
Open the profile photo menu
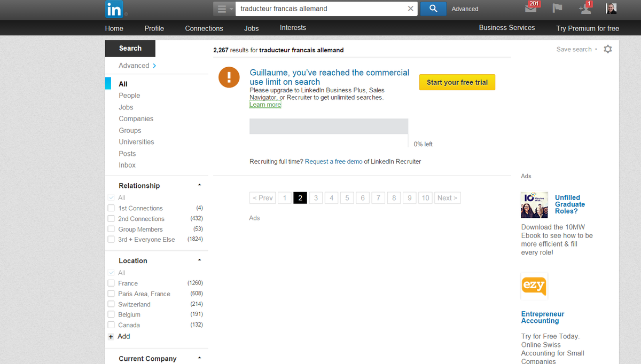pos(611,9)
